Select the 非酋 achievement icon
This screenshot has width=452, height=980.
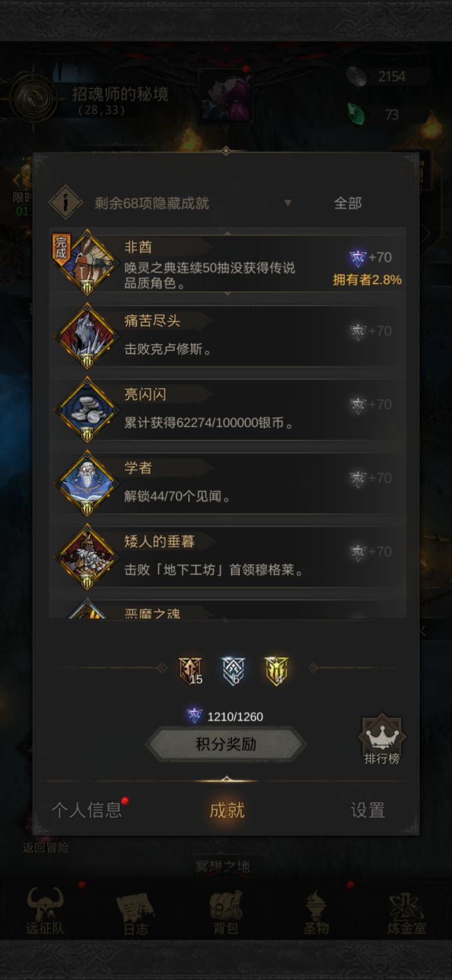[87, 262]
